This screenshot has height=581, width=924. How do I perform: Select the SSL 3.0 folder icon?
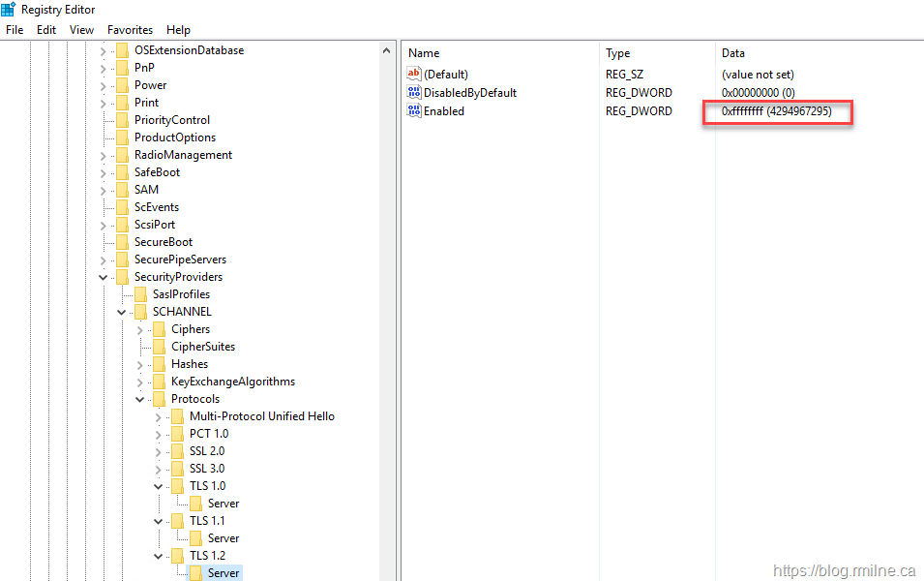(177, 469)
